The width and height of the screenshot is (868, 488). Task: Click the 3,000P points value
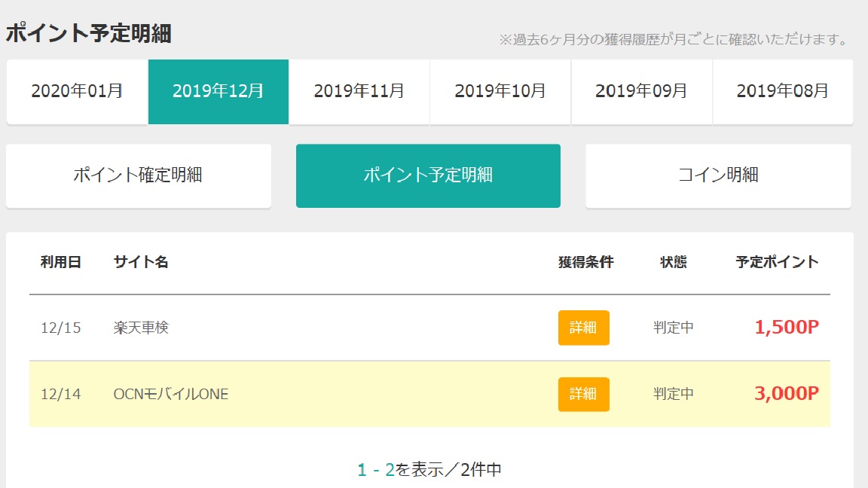coord(787,393)
